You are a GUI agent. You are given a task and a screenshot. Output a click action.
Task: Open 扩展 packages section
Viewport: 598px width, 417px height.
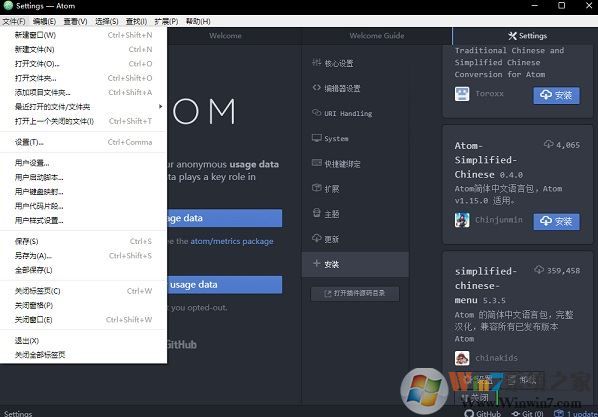pyautogui.click(x=355, y=189)
